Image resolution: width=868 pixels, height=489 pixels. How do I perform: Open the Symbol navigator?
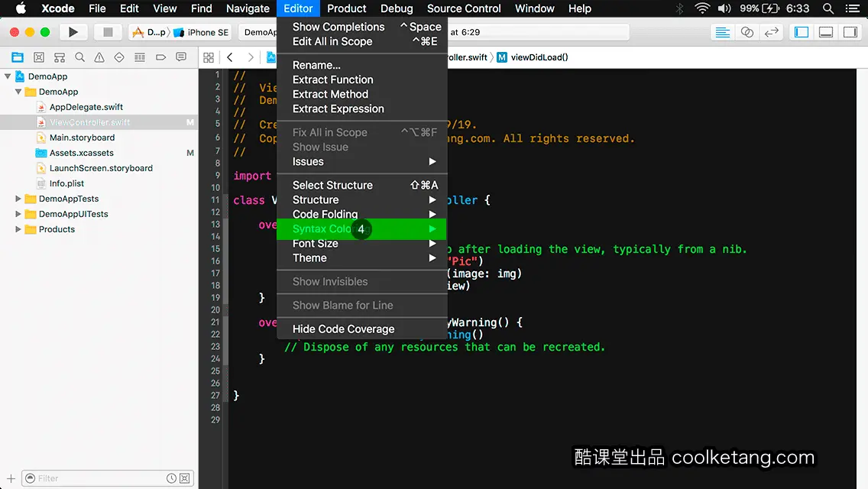pyautogui.click(x=60, y=57)
